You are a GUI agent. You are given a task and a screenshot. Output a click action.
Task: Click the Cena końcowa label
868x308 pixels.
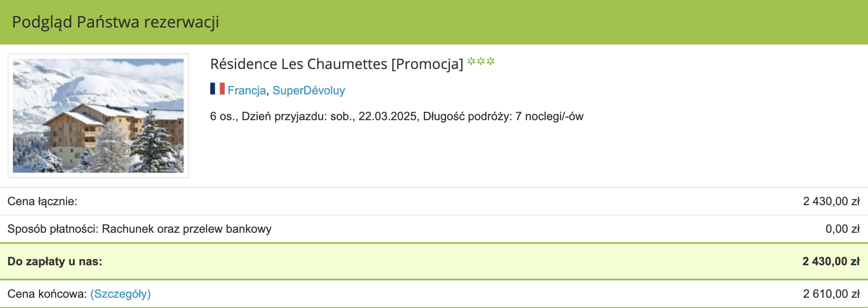pos(47,294)
